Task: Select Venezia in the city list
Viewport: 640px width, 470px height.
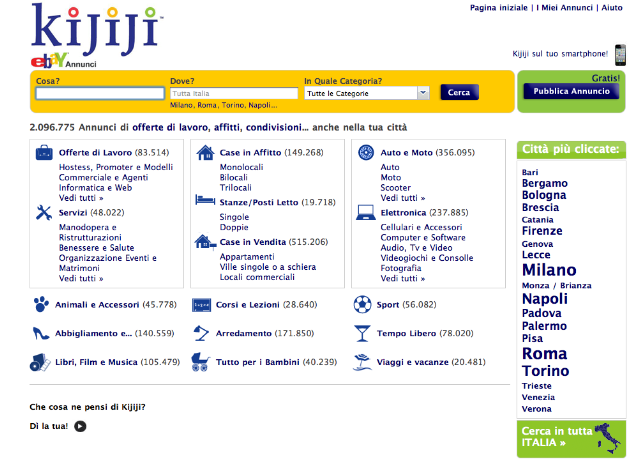Action: [538, 397]
